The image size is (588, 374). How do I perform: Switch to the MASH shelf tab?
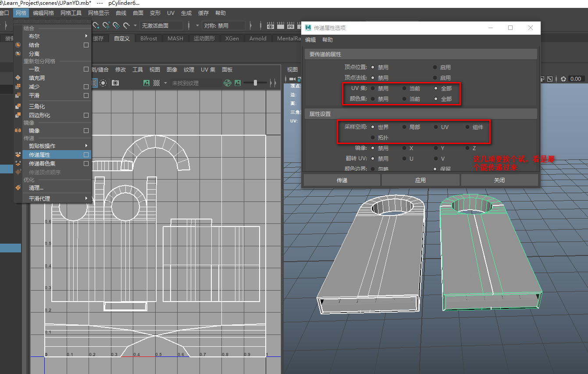(x=175, y=39)
